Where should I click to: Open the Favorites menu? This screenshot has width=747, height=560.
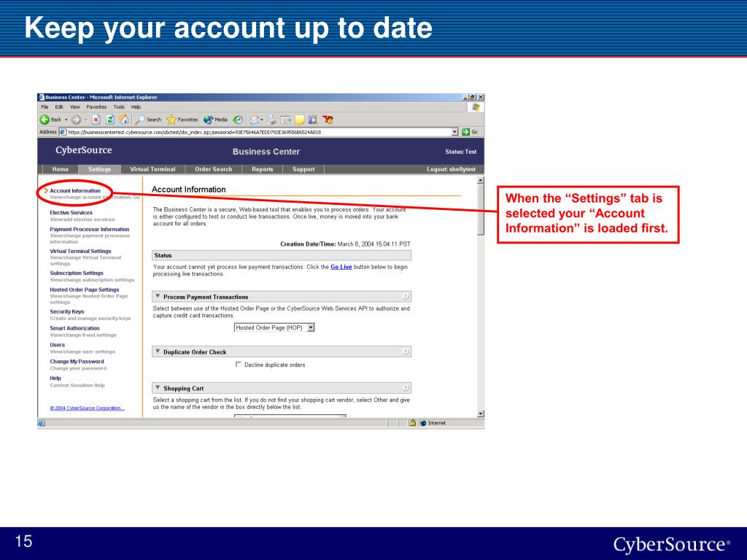tap(97, 107)
